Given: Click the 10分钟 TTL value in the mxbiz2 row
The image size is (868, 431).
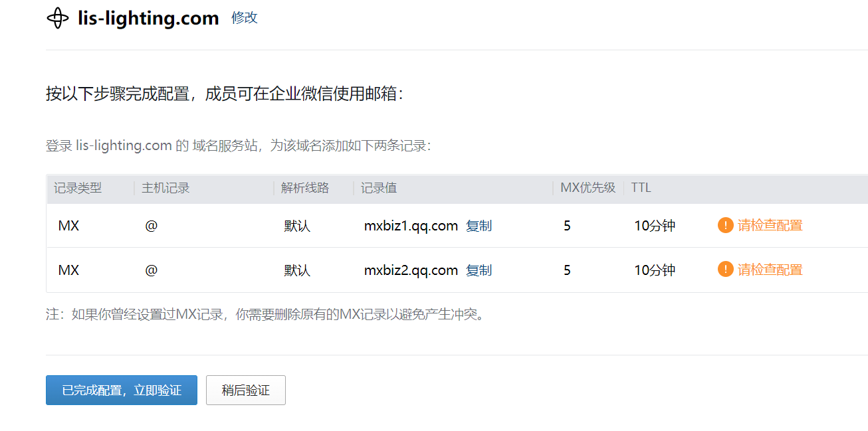Looking at the screenshot, I should point(655,270).
